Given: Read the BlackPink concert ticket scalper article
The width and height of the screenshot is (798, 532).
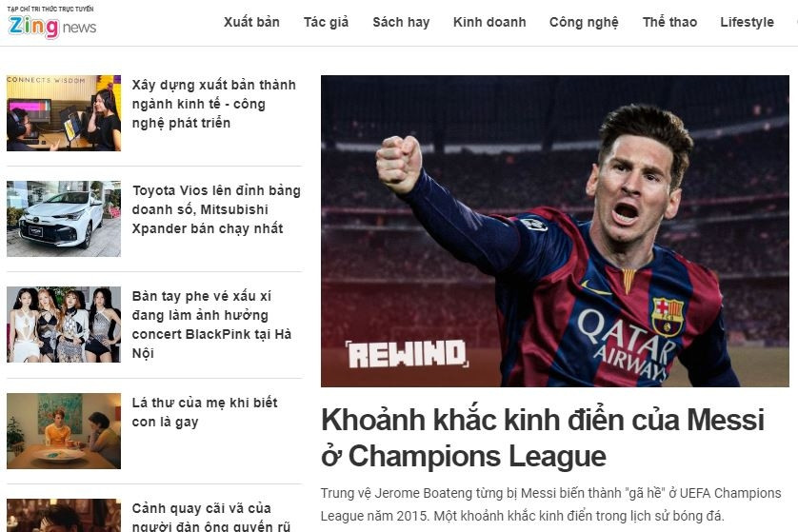Looking at the screenshot, I should coord(211,325).
